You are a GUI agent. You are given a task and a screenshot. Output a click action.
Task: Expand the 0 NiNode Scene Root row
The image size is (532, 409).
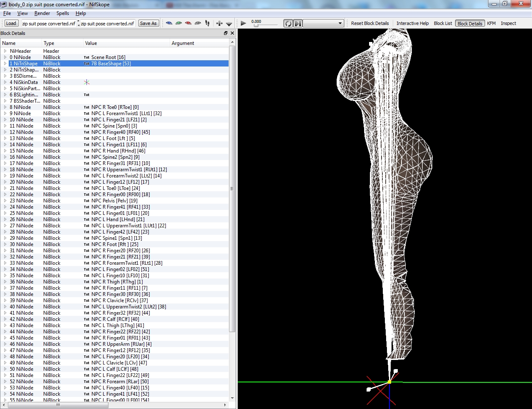click(x=5, y=57)
